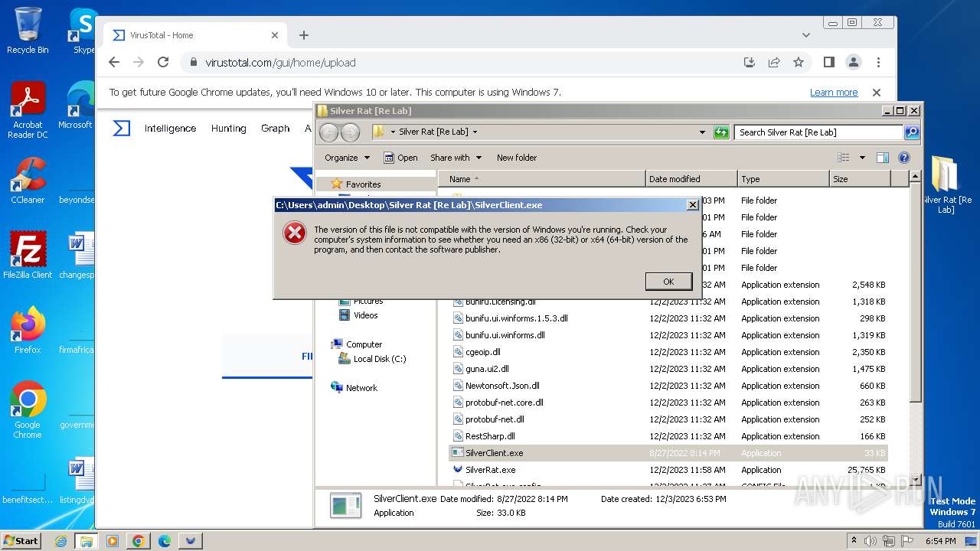980x551 pixels.
Task: Open Chrome tab search dropdown arrow
Action: pos(805,35)
